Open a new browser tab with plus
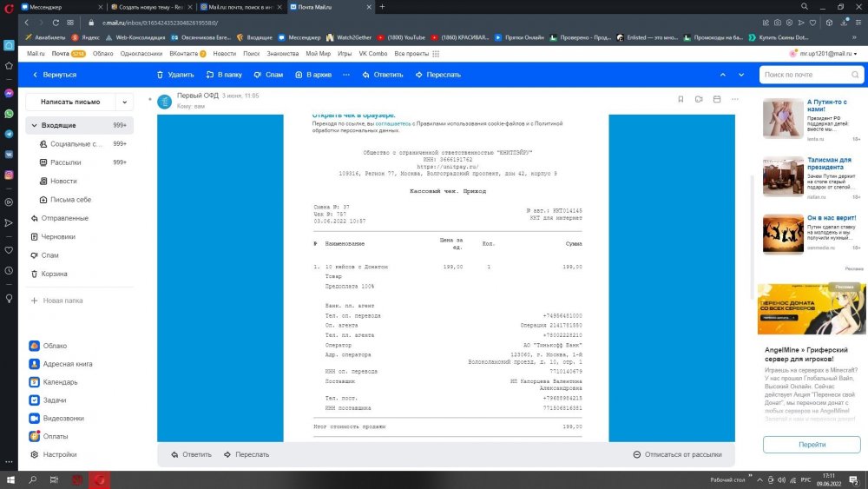The width and height of the screenshot is (868, 489). (x=382, y=7)
